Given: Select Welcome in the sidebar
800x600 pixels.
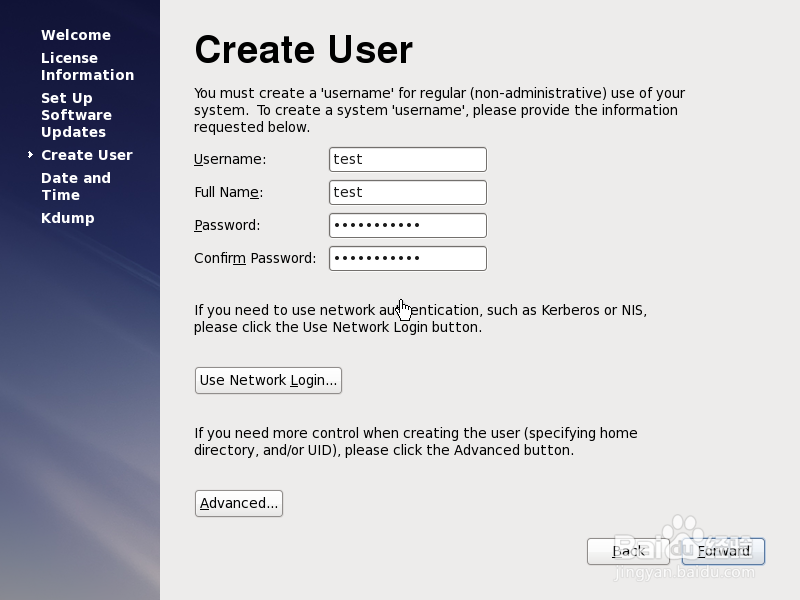Looking at the screenshot, I should (76, 35).
